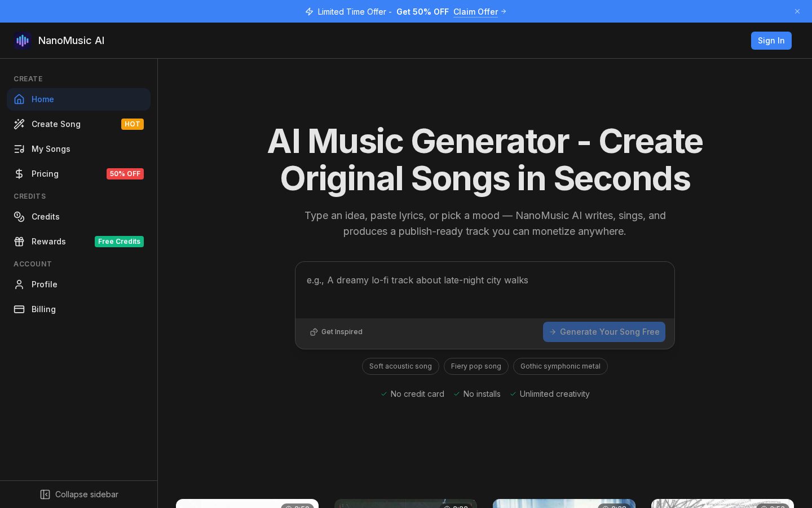This screenshot has height=508, width=812.
Task: Click the song idea text input field
Action: click(x=485, y=290)
